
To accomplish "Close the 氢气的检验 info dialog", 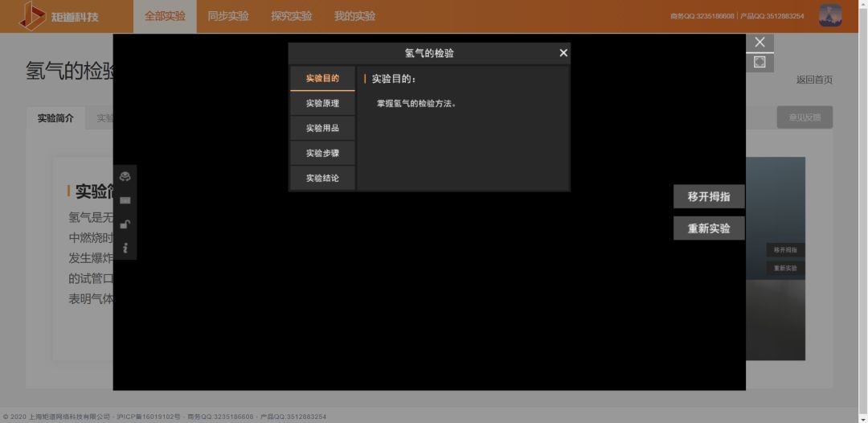I will (x=563, y=53).
